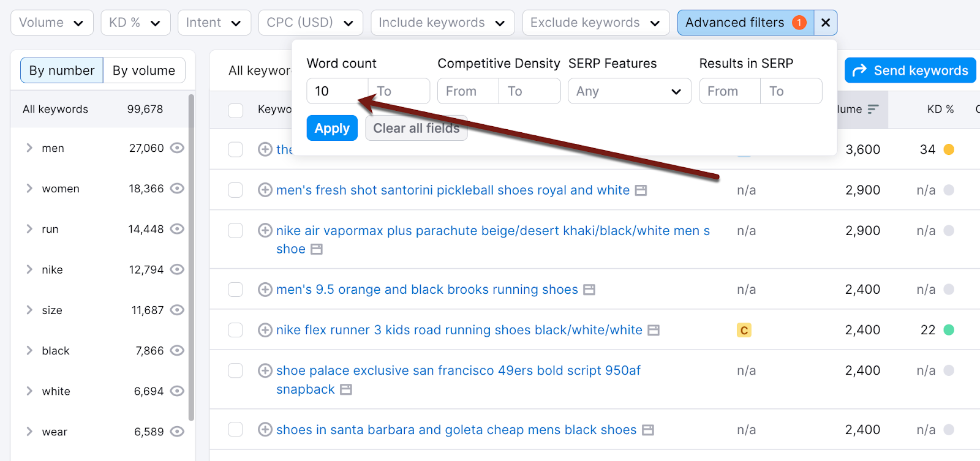The height and width of the screenshot is (461, 980).
Task: Click the keyword groups sidebar scrollbar
Action: click(x=192, y=257)
